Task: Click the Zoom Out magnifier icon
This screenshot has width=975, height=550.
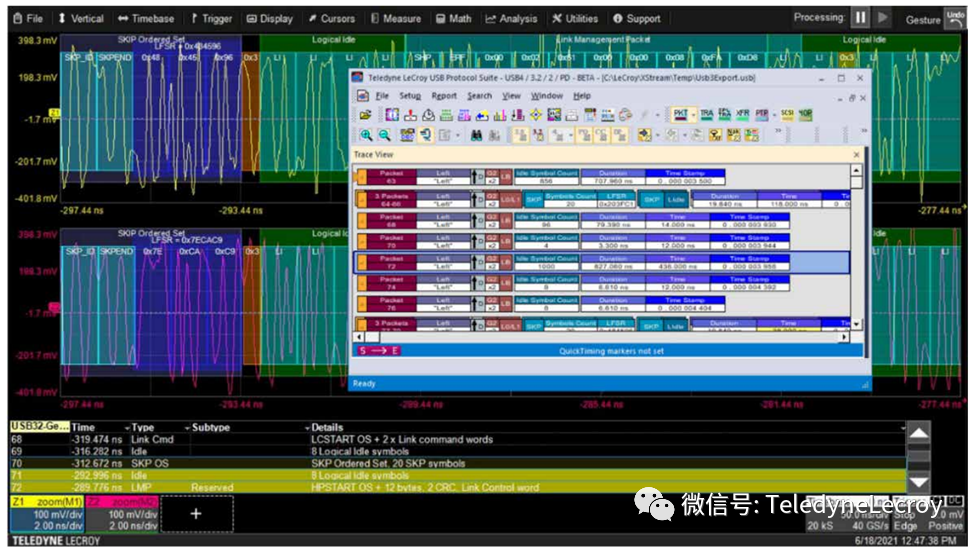Action: (x=383, y=135)
